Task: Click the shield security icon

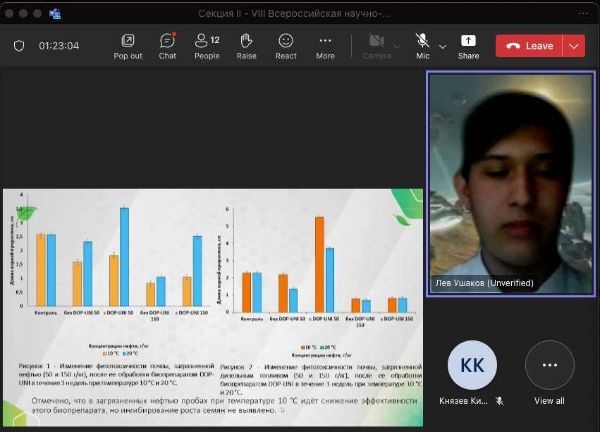Action: point(19,46)
